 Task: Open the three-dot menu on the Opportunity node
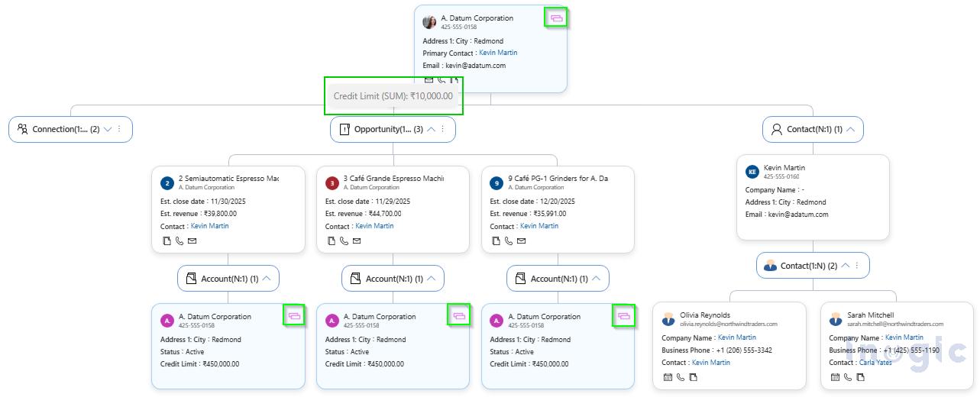(x=442, y=129)
